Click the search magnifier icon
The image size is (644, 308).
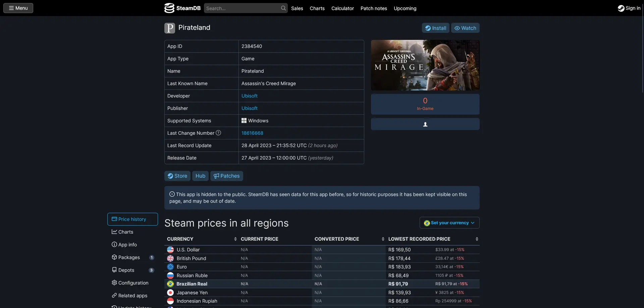pos(283,8)
